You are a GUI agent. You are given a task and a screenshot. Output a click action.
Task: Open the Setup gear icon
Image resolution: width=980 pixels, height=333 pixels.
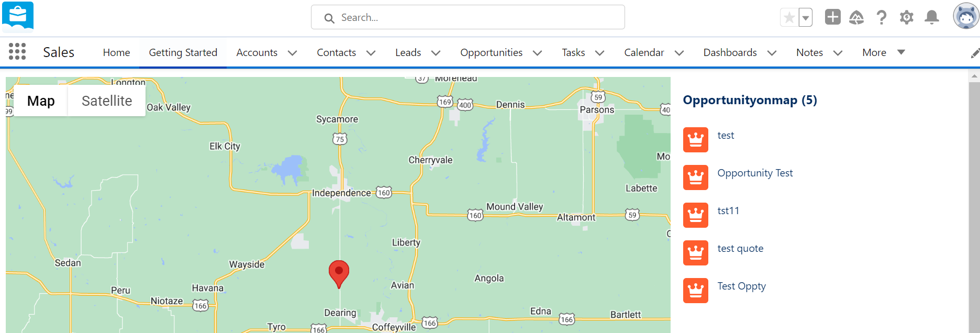(x=907, y=17)
